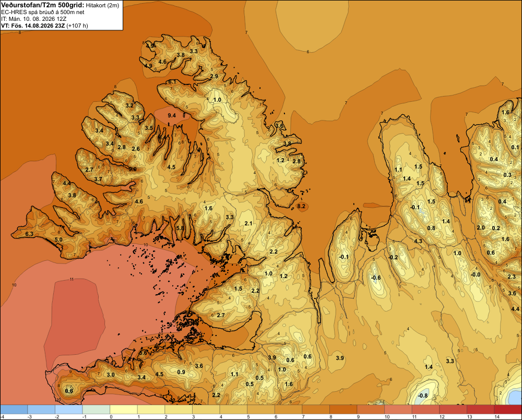This screenshot has height=420, width=522.
Task: Click the -0.0 temperature value on the map
Action: pyautogui.click(x=476, y=274)
